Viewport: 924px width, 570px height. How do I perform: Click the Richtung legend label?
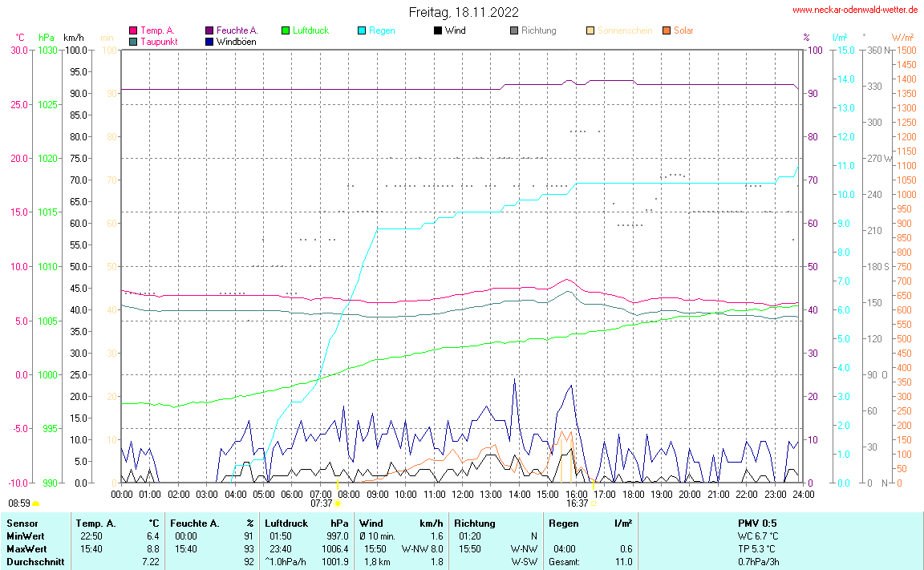[x=539, y=30]
